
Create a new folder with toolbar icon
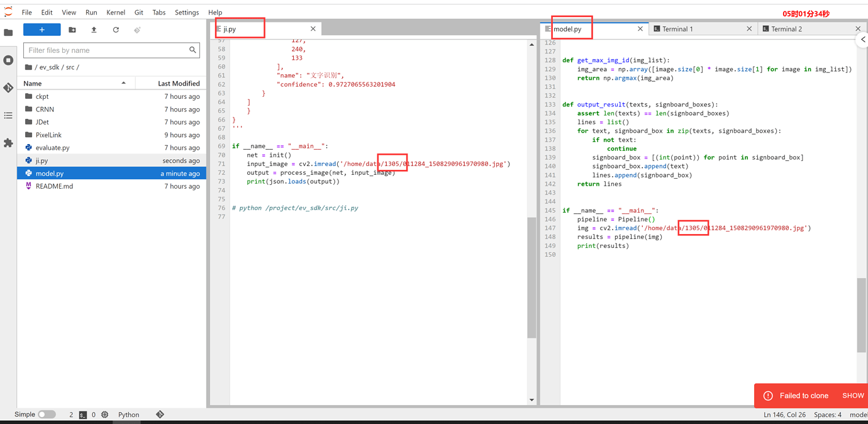coord(72,30)
